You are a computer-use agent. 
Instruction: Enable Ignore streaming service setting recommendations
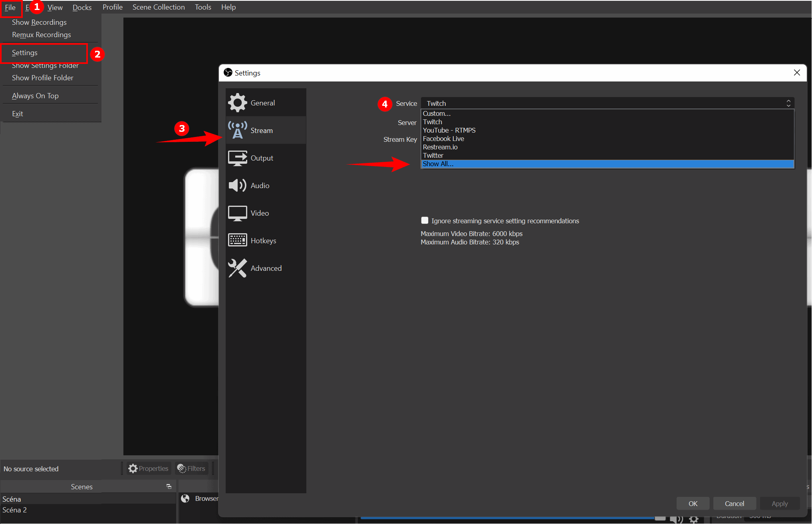(x=425, y=220)
